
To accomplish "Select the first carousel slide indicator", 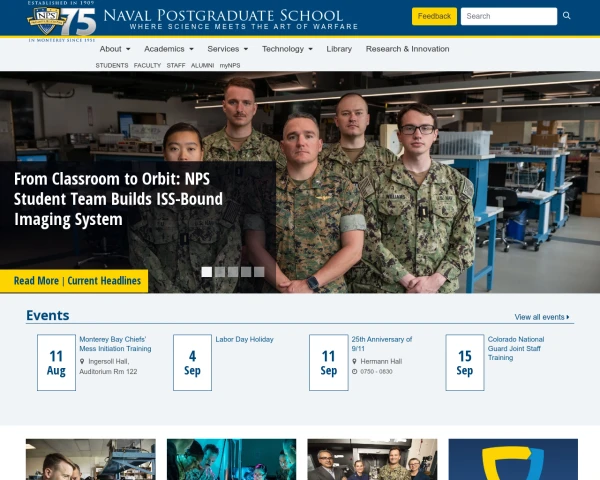I will click(207, 272).
